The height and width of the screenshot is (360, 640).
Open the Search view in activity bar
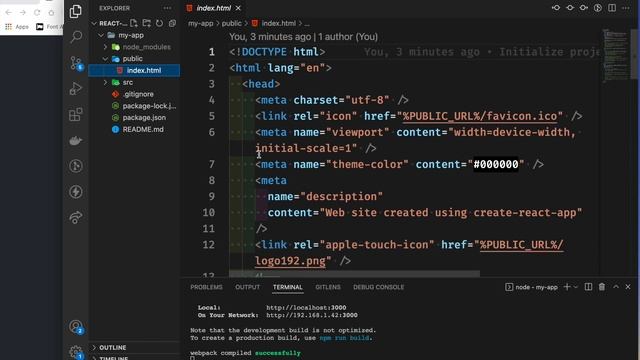[76, 37]
